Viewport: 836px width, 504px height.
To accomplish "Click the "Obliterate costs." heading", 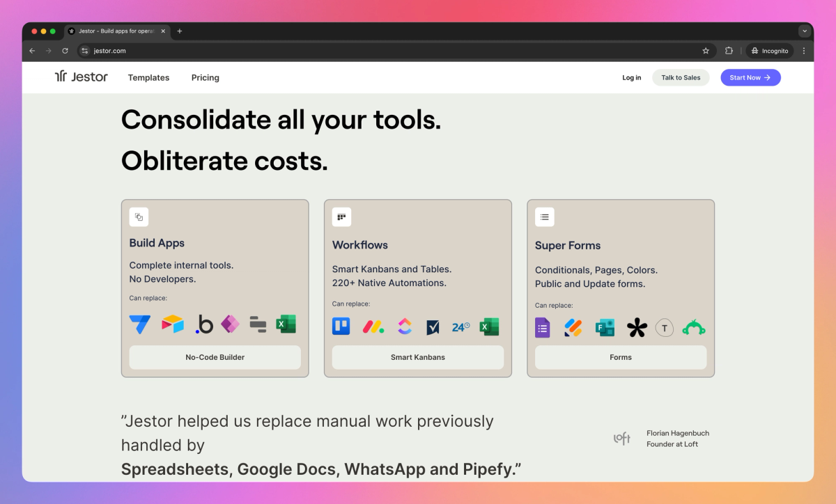I will click(x=224, y=161).
